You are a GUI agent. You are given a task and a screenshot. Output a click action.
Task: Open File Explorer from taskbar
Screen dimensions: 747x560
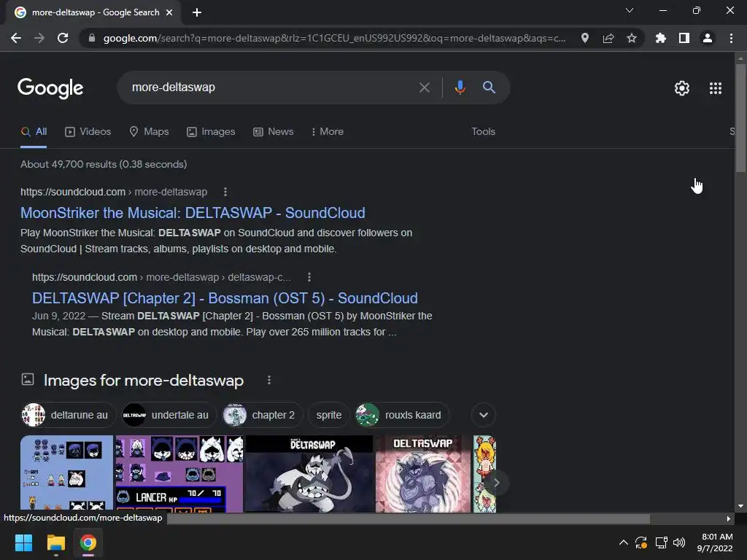55,542
